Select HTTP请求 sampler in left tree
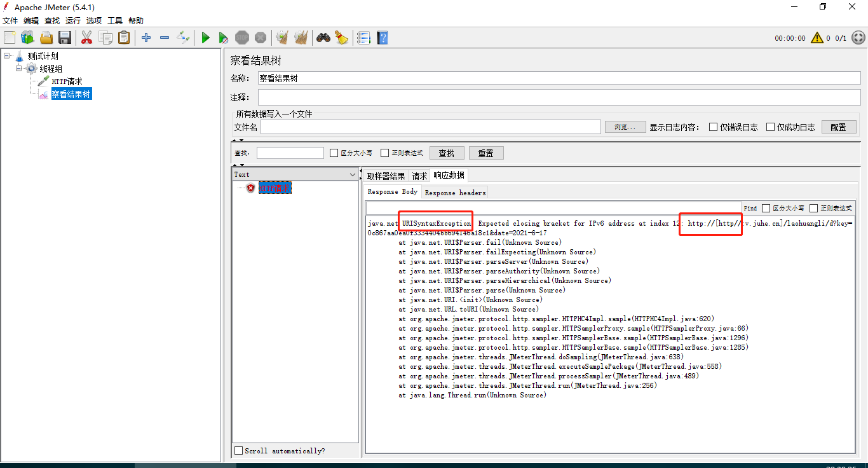Screen dimensions: 868x468 (67, 81)
